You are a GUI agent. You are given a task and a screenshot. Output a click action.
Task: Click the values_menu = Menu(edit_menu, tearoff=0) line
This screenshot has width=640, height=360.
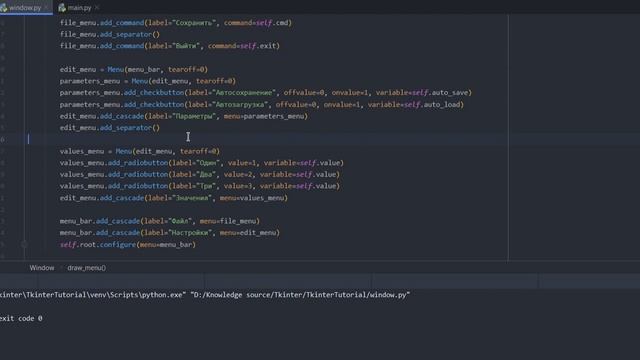[140, 151]
